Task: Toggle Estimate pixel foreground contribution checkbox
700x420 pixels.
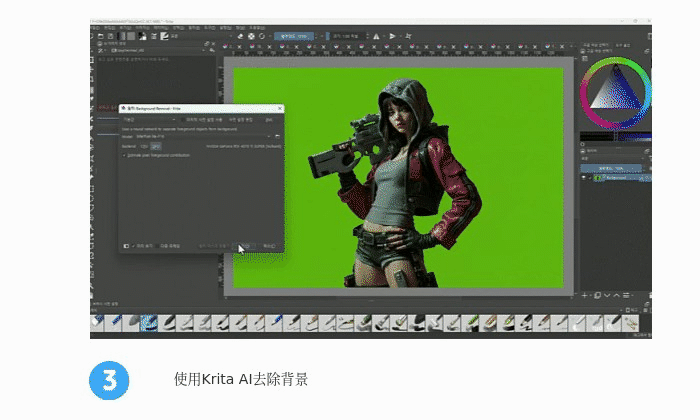Action: [x=123, y=156]
